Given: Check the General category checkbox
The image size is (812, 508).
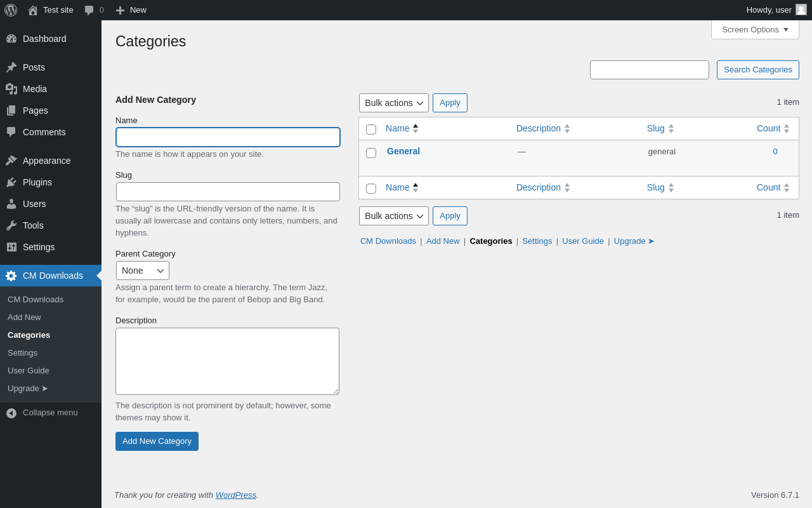Looking at the screenshot, I should click(x=371, y=153).
